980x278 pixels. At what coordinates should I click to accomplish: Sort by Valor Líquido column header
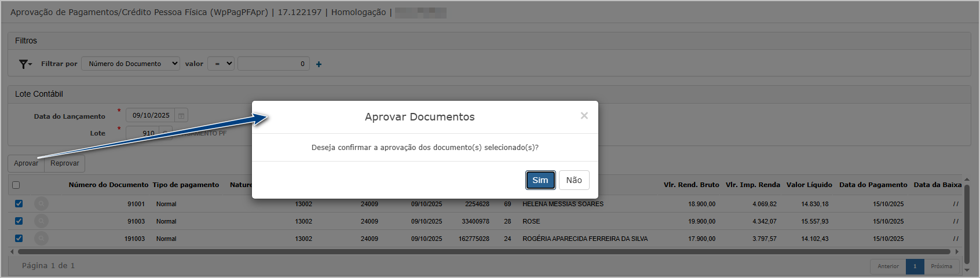809,185
